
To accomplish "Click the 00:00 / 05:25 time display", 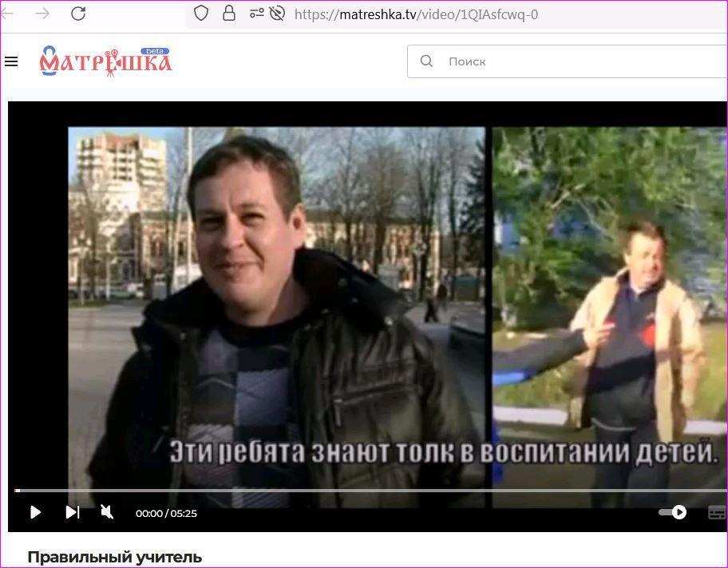I will tap(166, 513).
